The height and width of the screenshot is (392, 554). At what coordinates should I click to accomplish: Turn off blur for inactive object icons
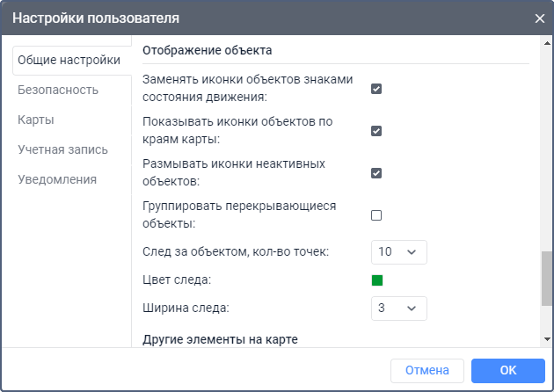coord(376,173)
